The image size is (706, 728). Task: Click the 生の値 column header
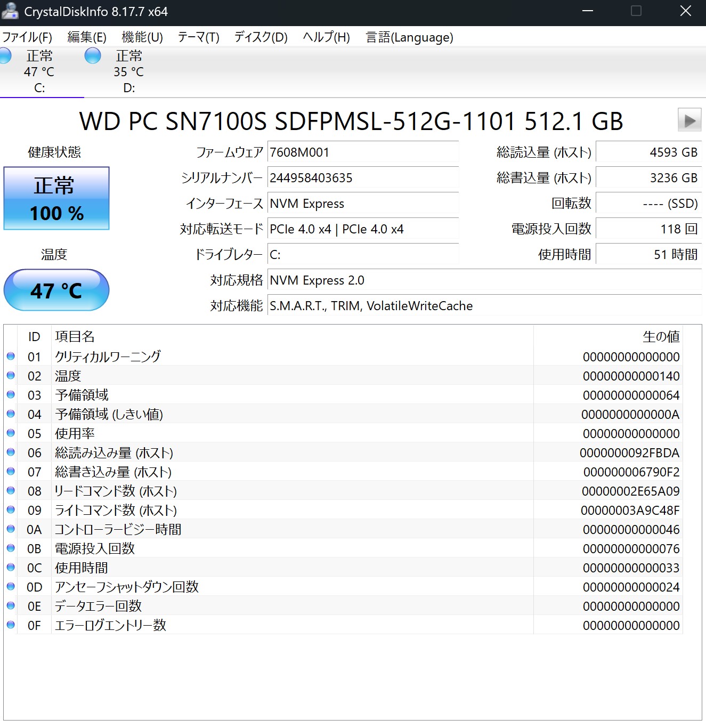608,337
